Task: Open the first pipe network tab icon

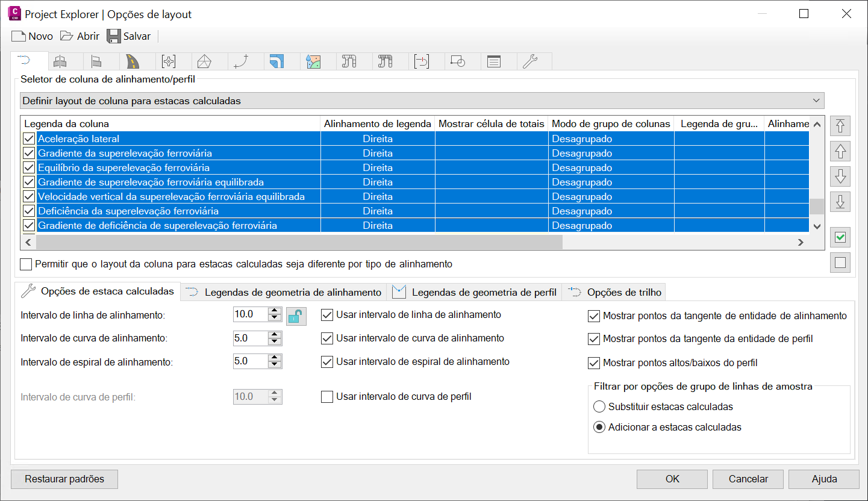Action: pyautogui.click(x=349, y=61)
